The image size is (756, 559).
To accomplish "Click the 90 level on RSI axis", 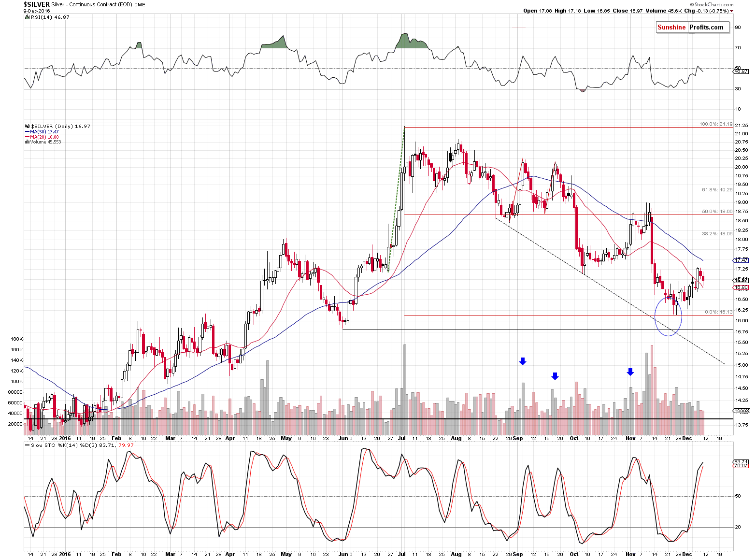I will 738,28.
